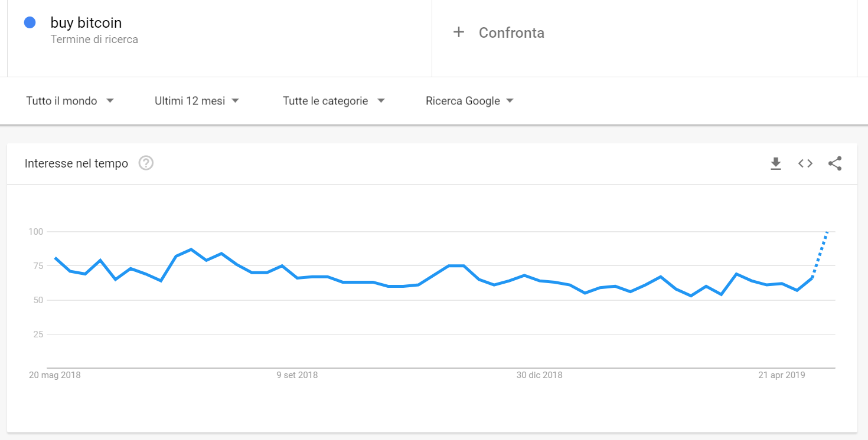The image size is (868, 440).
Task: Click the plus icon next to Confronta
Action: click(459, 32)
